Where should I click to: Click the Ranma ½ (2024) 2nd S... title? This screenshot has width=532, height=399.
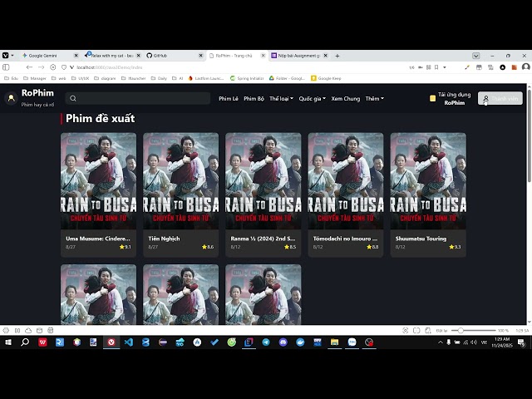point(263,239)
